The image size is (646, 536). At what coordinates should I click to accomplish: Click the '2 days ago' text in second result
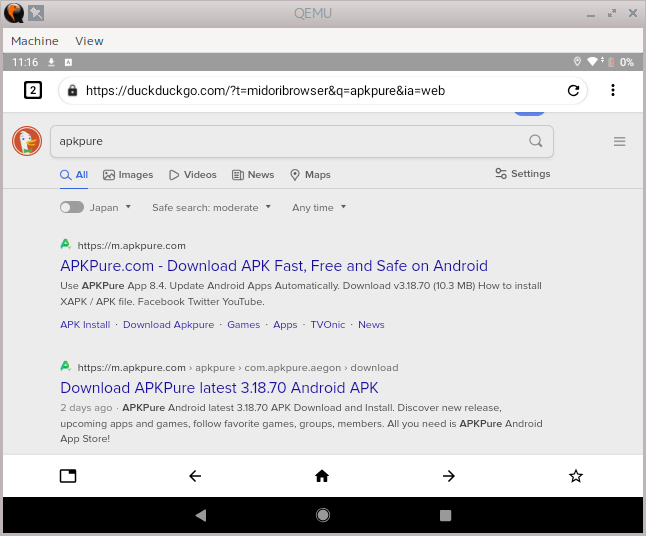coord(86,407)
